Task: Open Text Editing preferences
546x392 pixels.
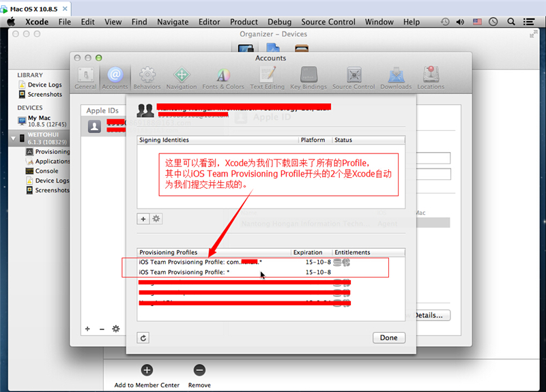Action: click(267, 78)
